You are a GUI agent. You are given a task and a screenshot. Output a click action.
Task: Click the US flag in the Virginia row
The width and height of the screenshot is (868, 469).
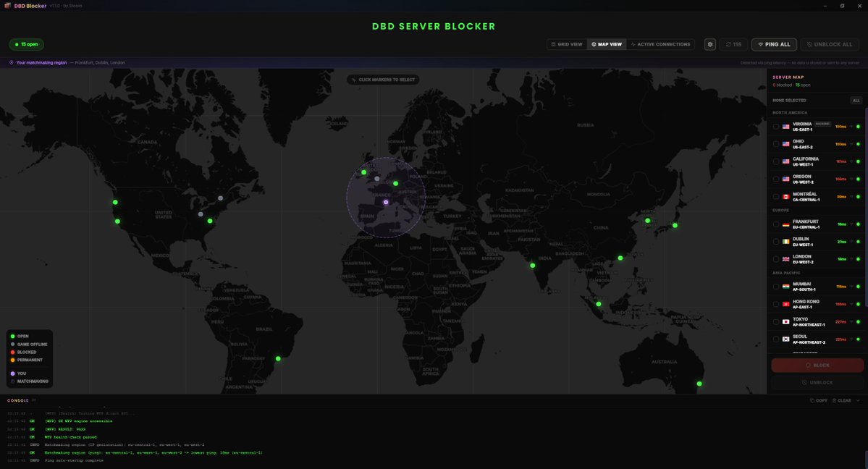785,127
